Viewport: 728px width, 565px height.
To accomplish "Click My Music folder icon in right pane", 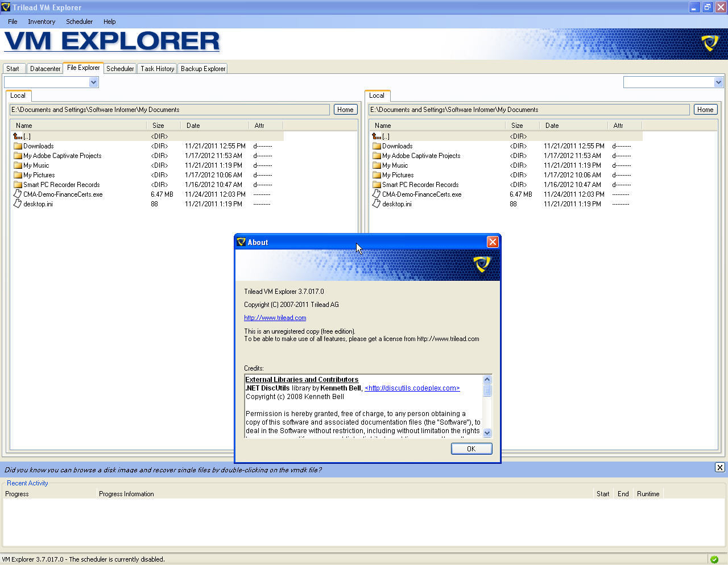I will pos(377,165).
